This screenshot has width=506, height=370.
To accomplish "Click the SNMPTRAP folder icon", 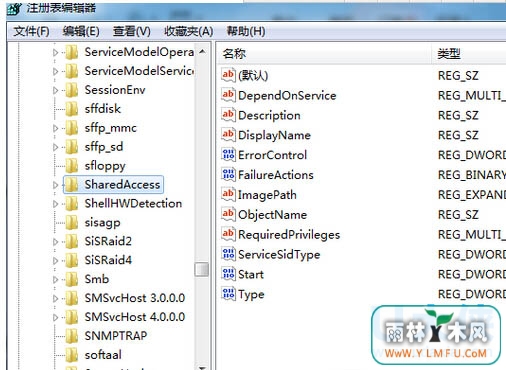I will [x=72, y=336].
